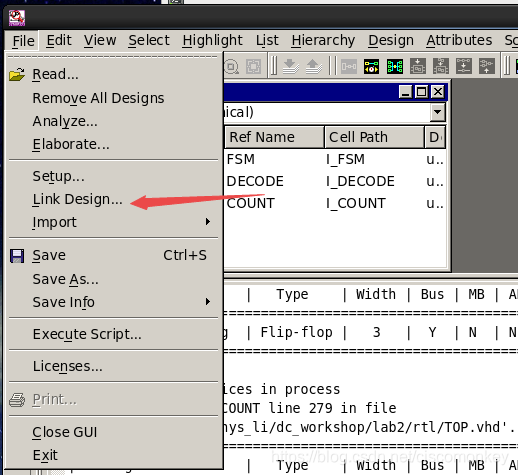Choose Read... from the File menu
518x475 pixels.
[x=113, y=74]
